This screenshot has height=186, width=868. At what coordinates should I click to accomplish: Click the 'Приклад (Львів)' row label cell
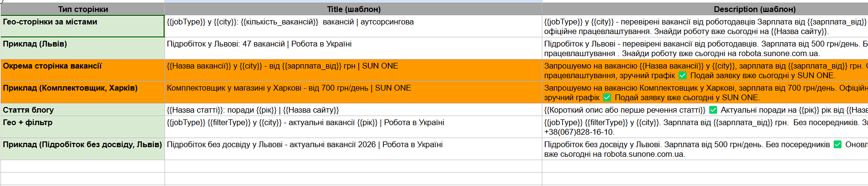(83, 48)
